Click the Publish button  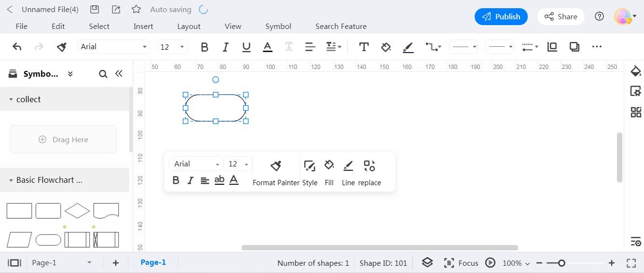[x=501, y=16]
